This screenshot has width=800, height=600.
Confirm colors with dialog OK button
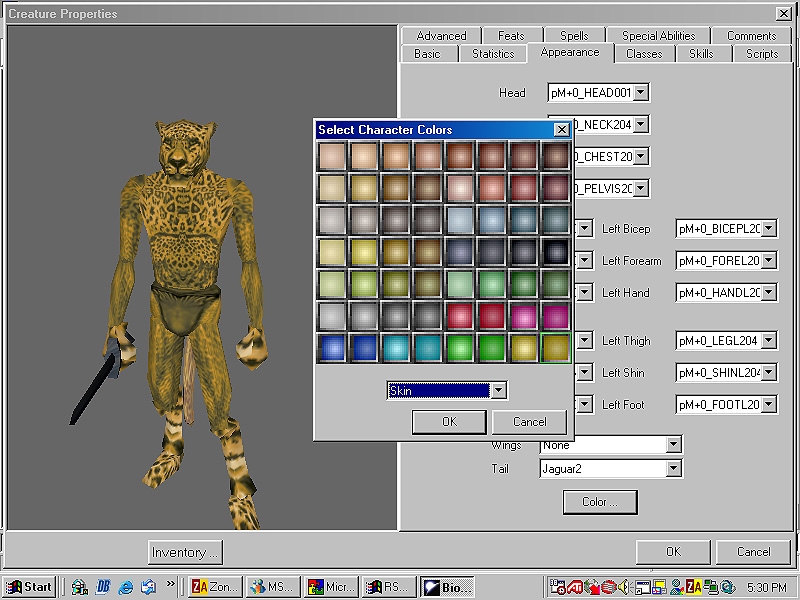(449, 422)
